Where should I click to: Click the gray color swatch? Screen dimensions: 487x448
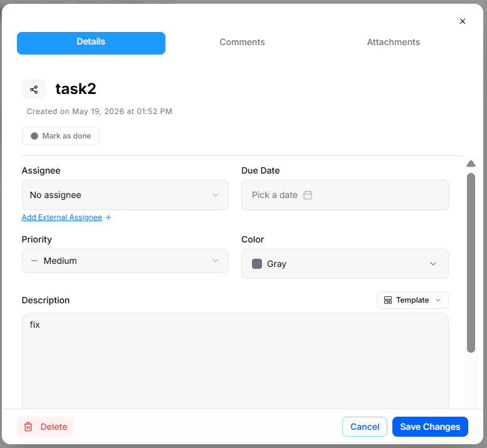257,264
